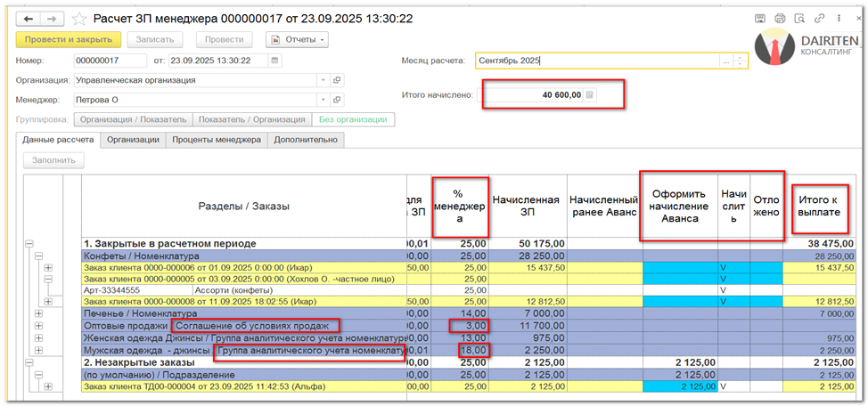This screenshot has height=406, width=868.
Task: Select grouping Без организации
Action: (x=353, y=119)
